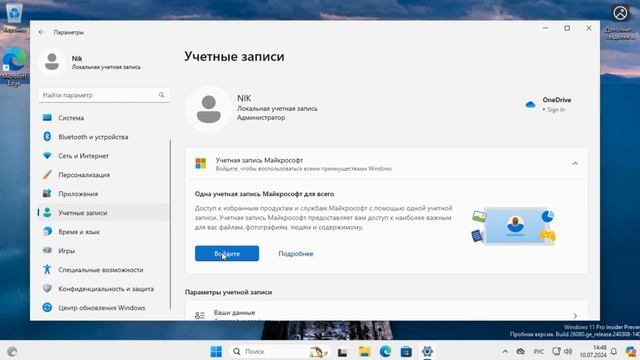Viewport: 640px width, 360px height.
Task: Open OneDrive Sign in shortcut
Action: (x=548, y=104)
